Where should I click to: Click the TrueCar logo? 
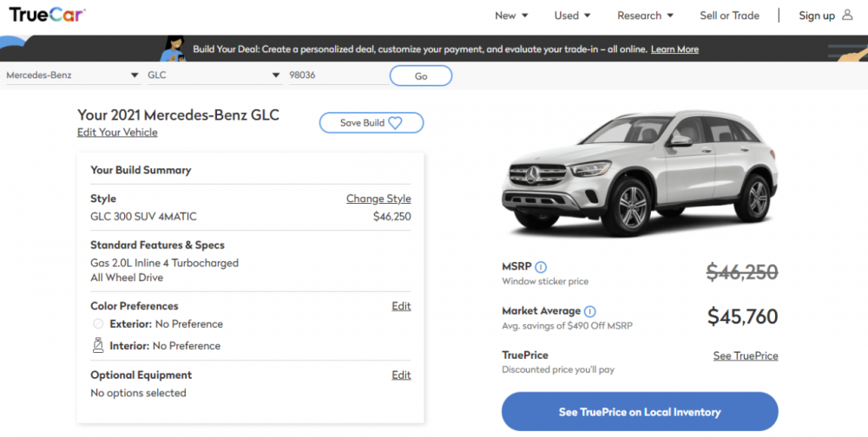click(47, 15)
